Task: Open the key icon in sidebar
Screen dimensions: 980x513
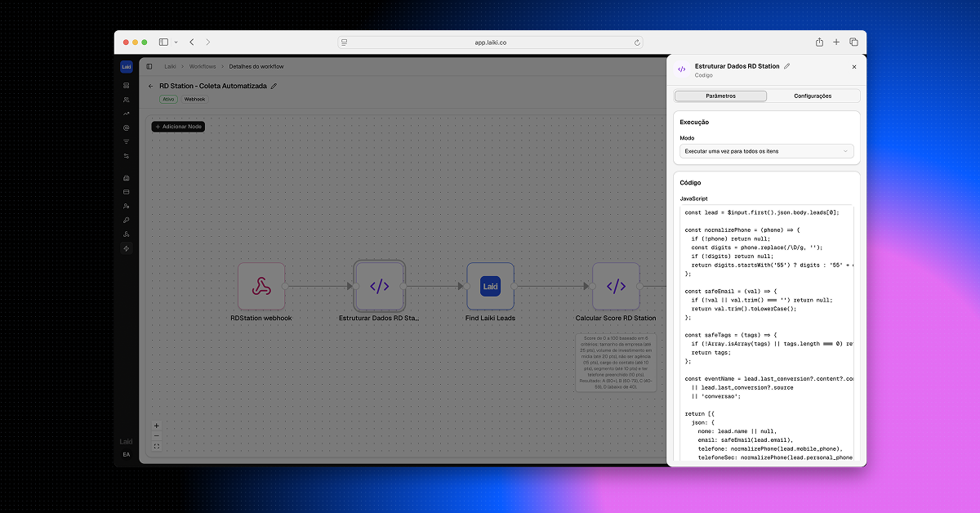Action: click(x=127, y=220)
